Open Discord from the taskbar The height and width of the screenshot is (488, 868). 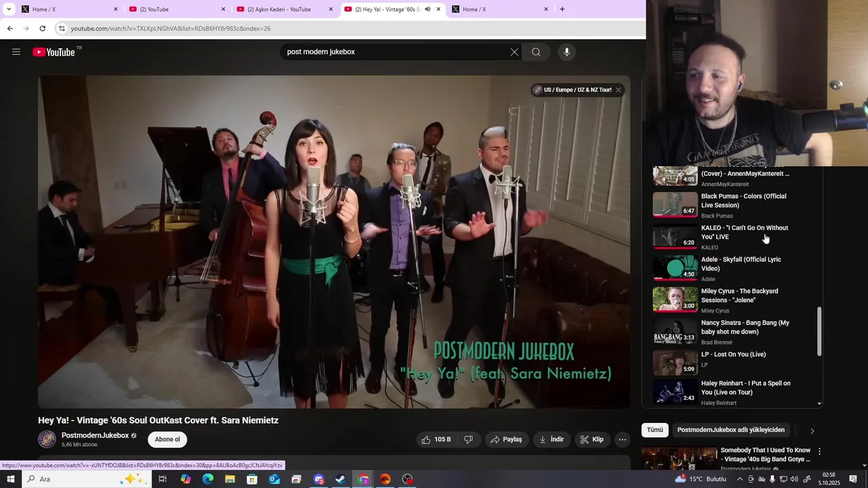tap(319, 479)
